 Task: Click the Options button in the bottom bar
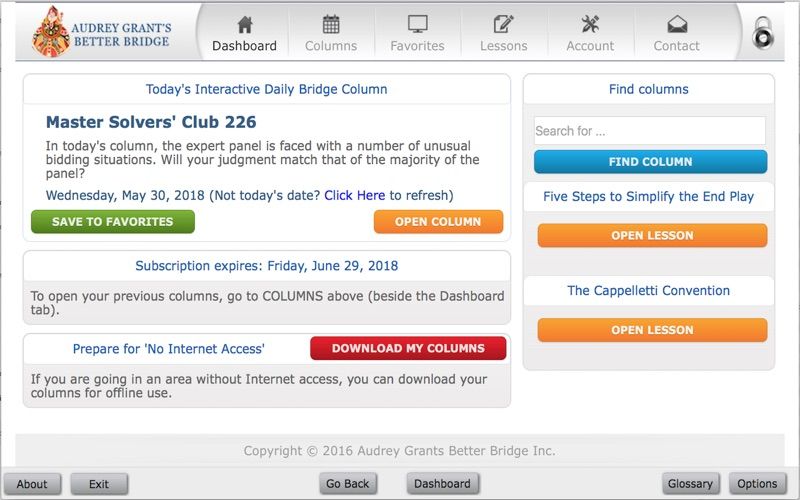pyautogui.click(x=757, y=484)
